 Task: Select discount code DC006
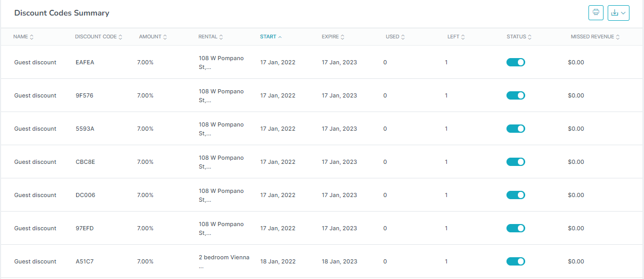[x=86, y=195]
